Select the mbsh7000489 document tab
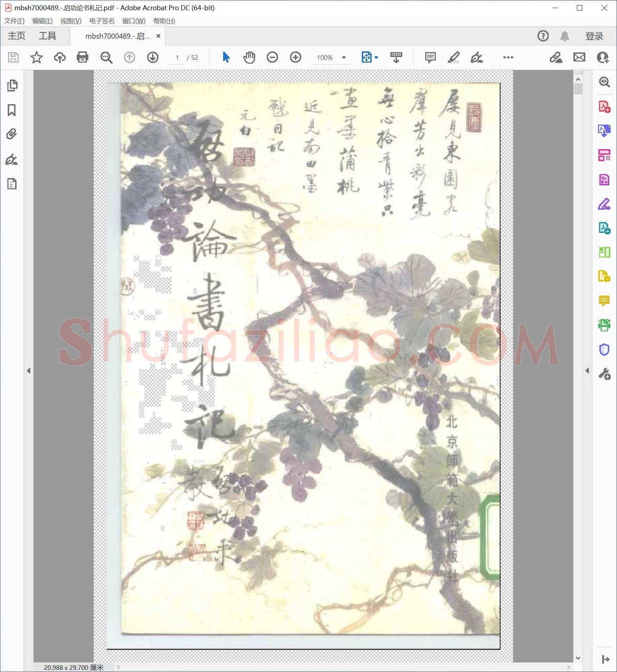 118,36
